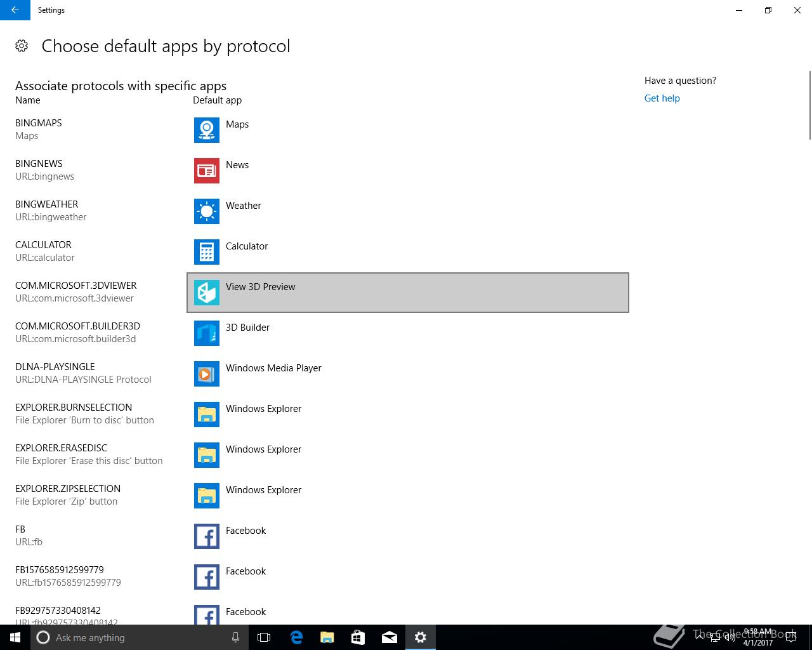The height and width of the screenshot is (650, 812).
Task: Click Facebook label for FB1576585912599779
Action: click(x=246, y=571)
